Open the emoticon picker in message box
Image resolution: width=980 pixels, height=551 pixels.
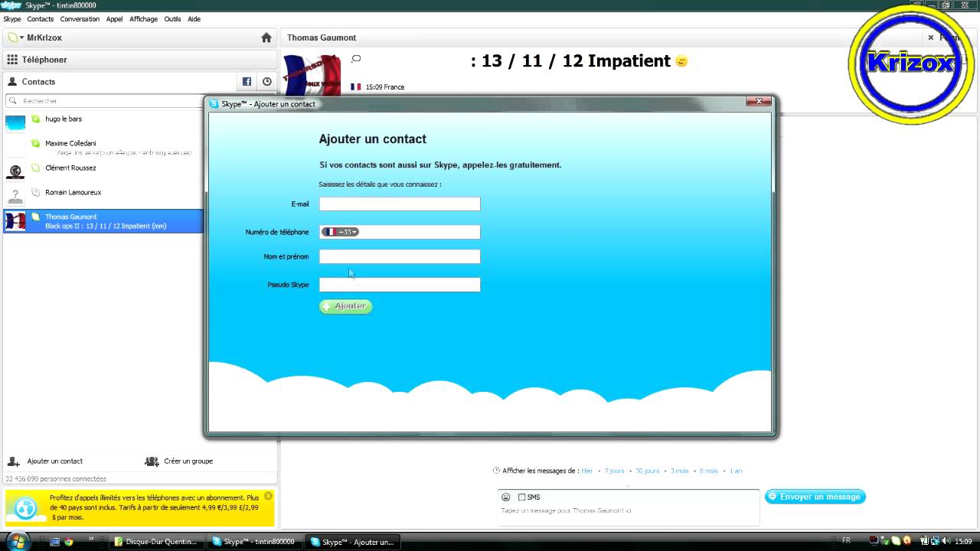click(x=505, y=497)
